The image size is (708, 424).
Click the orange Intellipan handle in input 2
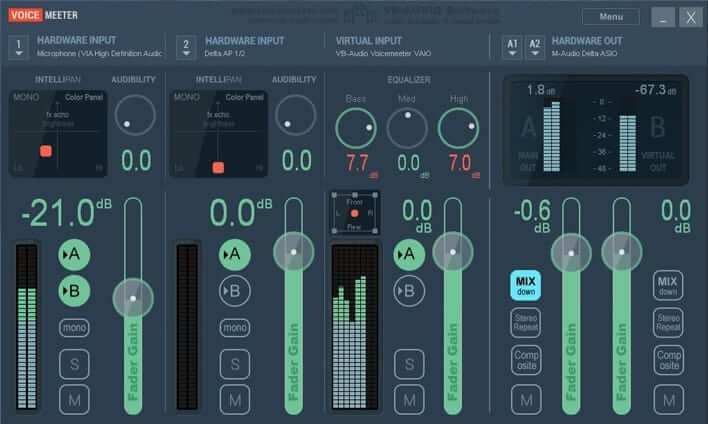coord(218,168)
